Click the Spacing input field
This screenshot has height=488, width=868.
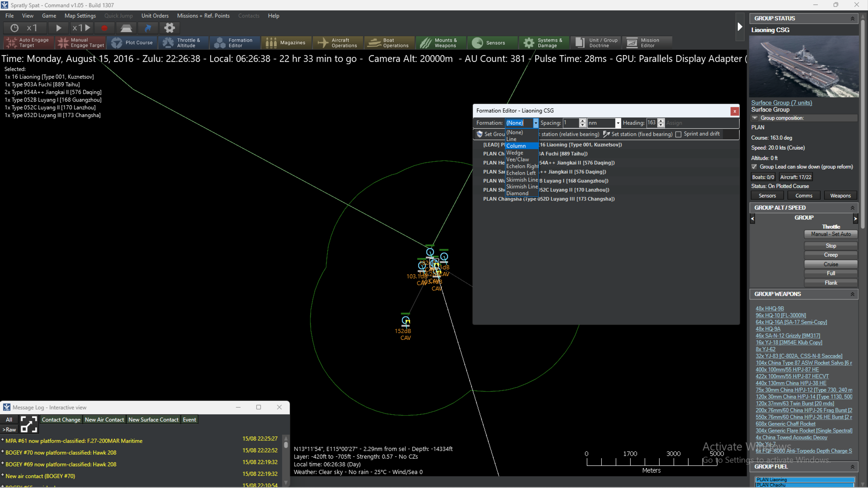click(x=571, y=123)
